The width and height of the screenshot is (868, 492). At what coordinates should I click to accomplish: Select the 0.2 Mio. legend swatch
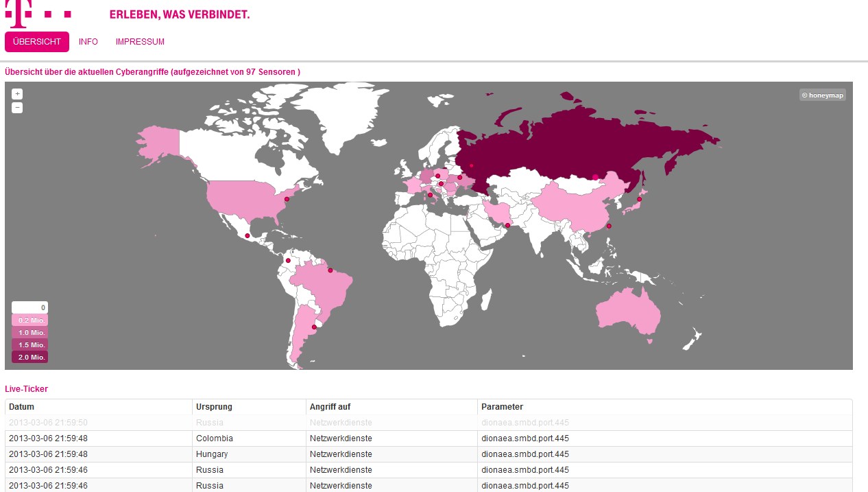(x=30, y=320)
